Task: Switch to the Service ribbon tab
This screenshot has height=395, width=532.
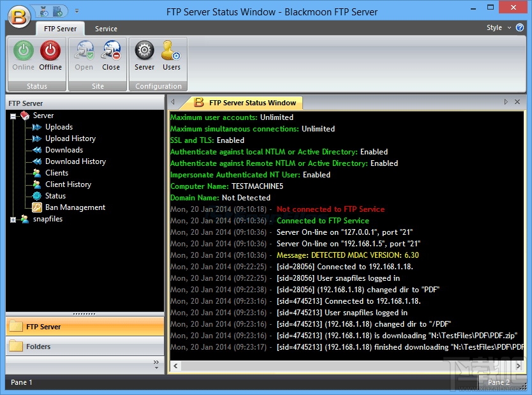Action: pyautogui.click(x=106, y=29)
